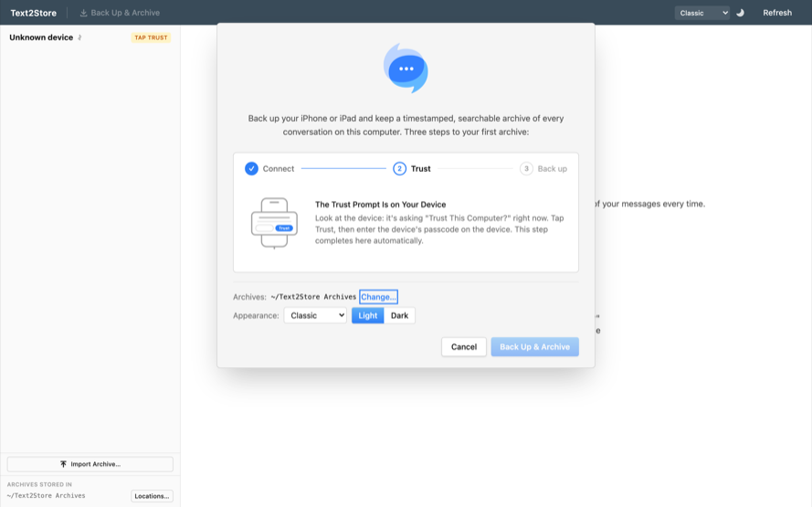The width and height of the screenshot is (812, 507).
Task: Click the Refresh button
Action: pos(776,13)
